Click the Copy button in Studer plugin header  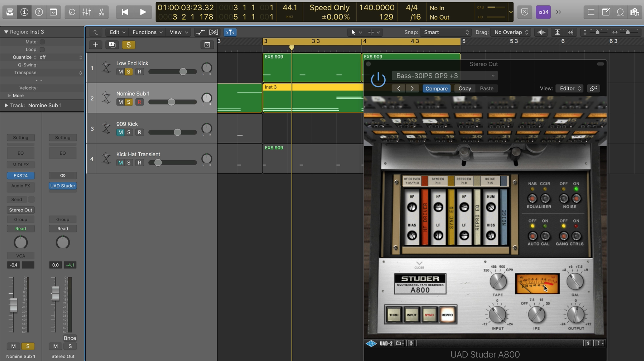[465, 88]
